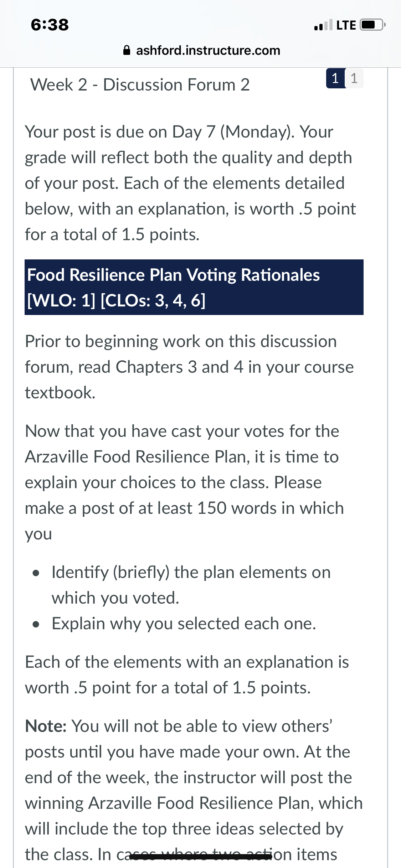
Task: Tap the ashford.instructure.com address bar
Action: (201, 50)
